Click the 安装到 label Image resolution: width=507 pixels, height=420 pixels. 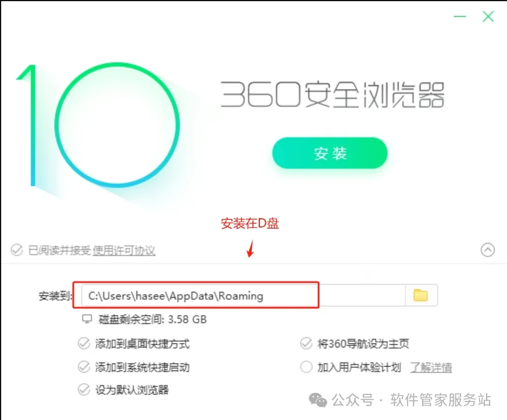click(55, 296)
